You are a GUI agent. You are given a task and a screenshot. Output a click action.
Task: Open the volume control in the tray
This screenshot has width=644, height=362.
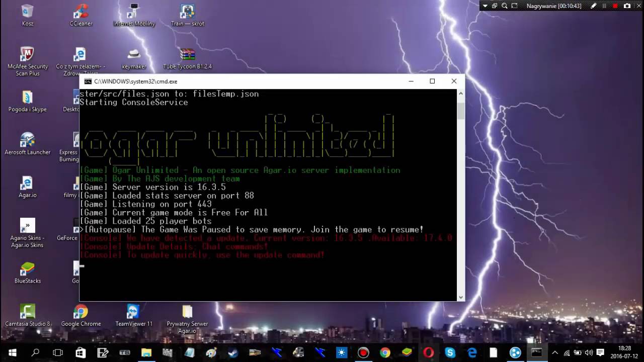point(589,353)
